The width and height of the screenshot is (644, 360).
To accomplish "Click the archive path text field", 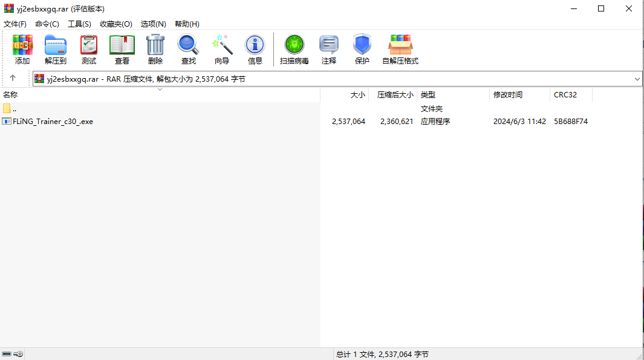I will [x=337, y=79].
